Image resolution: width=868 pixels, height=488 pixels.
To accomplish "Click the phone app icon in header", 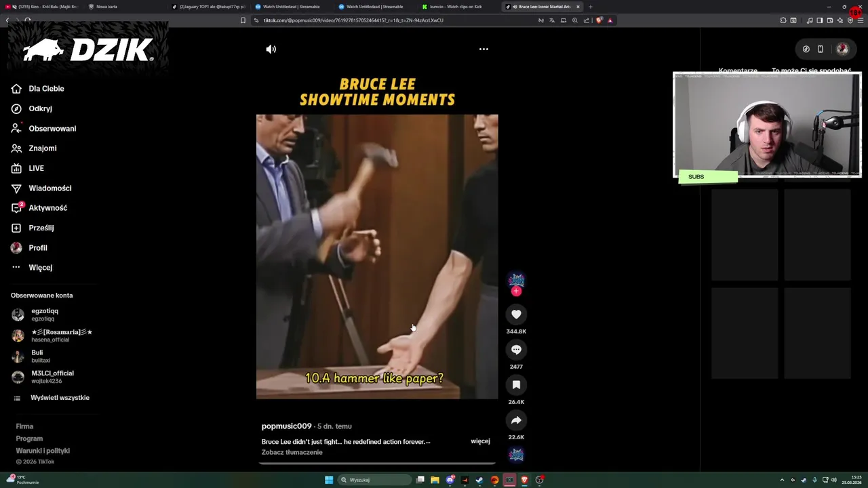I will click(x=820, y=49).
